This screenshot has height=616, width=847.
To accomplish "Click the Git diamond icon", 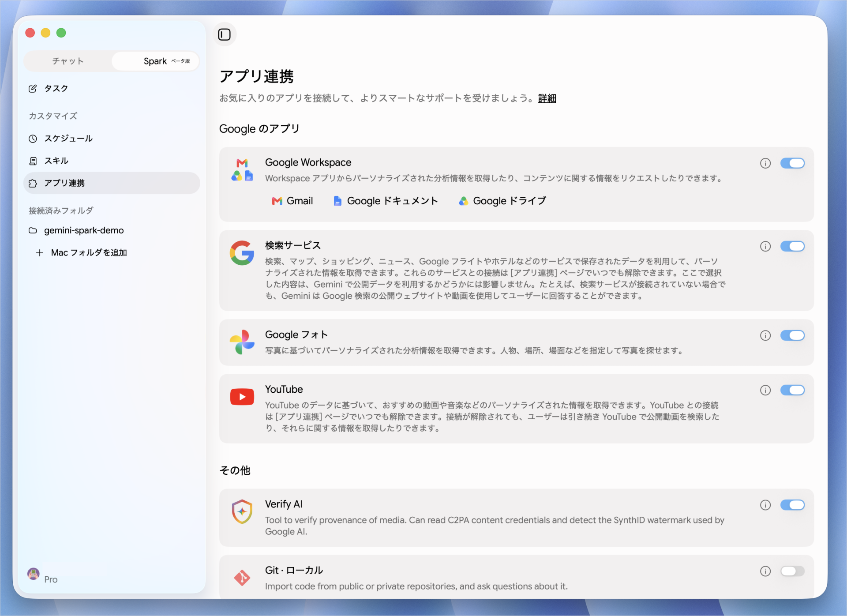I will click(x=242, y=578).
